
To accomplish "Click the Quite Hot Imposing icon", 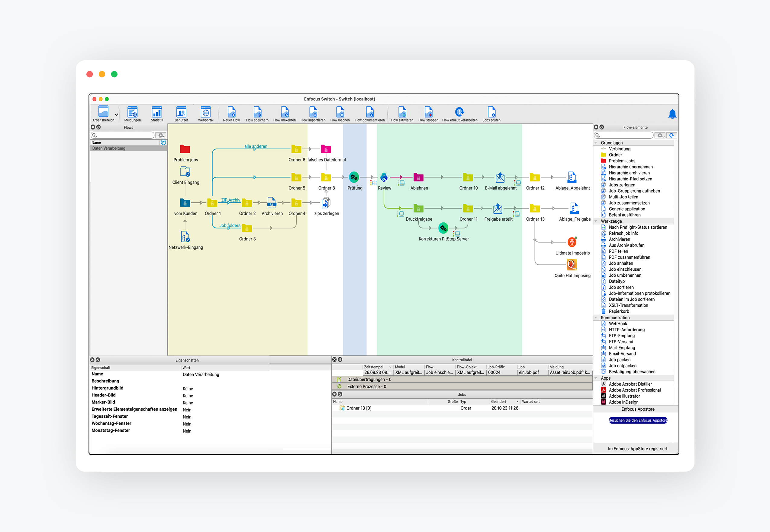I will pyautogui.click(x=572, y=265).
